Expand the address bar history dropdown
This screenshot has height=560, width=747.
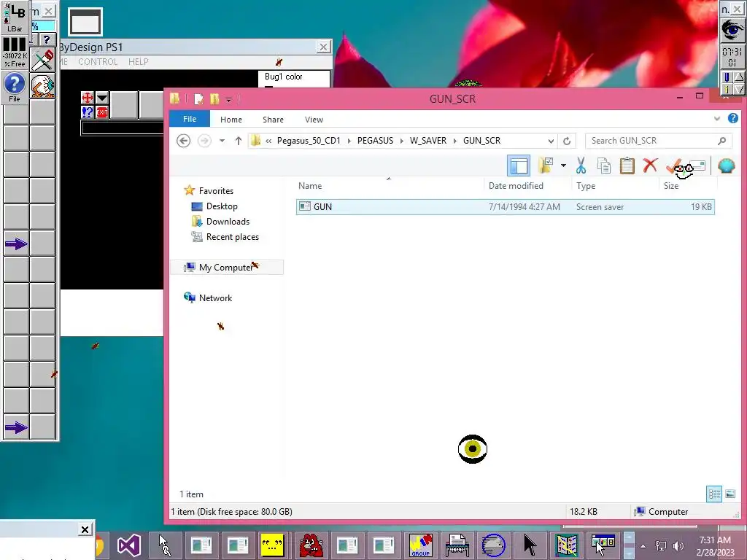551,141
